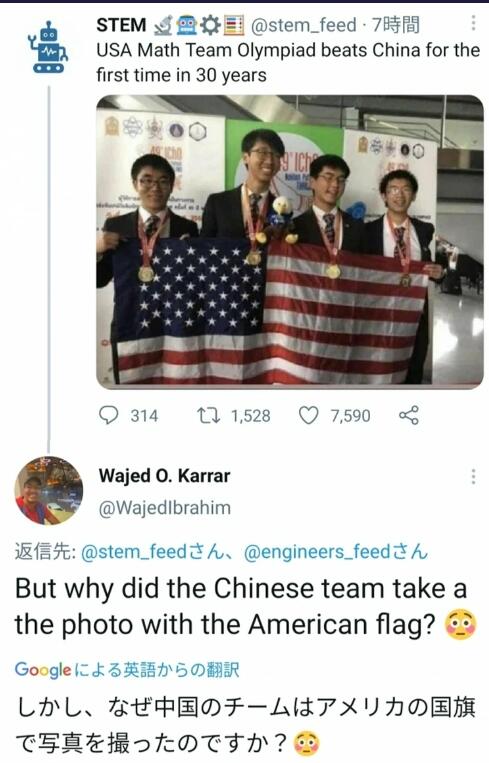Click the Googleによる英語からの翻訳 translation link
Screen dimensions: 489x763
pyautogui.click(x=127, y=670)
